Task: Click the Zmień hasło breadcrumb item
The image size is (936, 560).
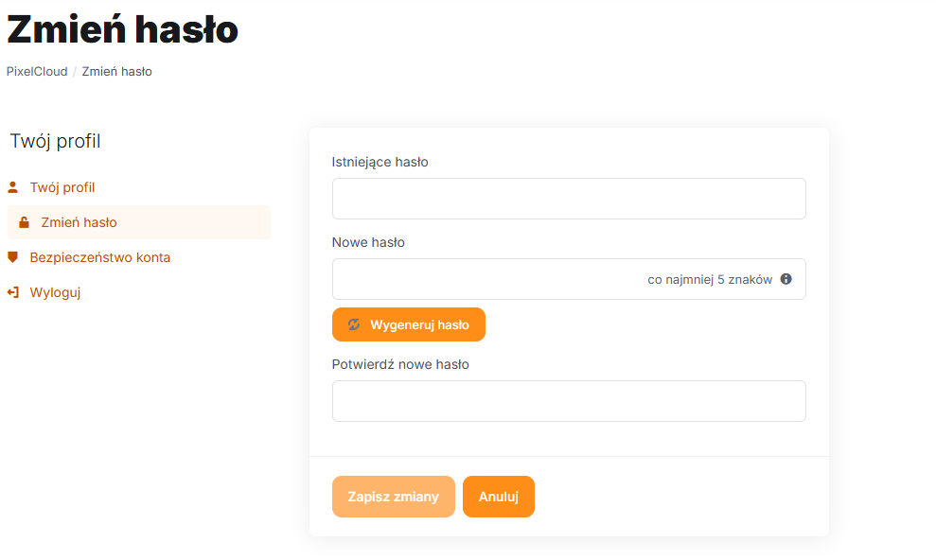Action: [x=117, y=71]
